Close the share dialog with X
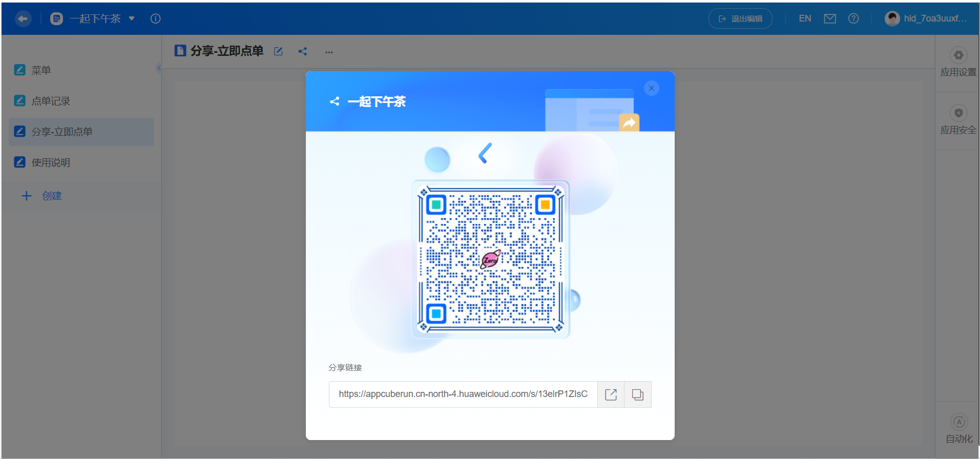Image resolution: width=980 pixels, height=459 pixels. (651, 88)
